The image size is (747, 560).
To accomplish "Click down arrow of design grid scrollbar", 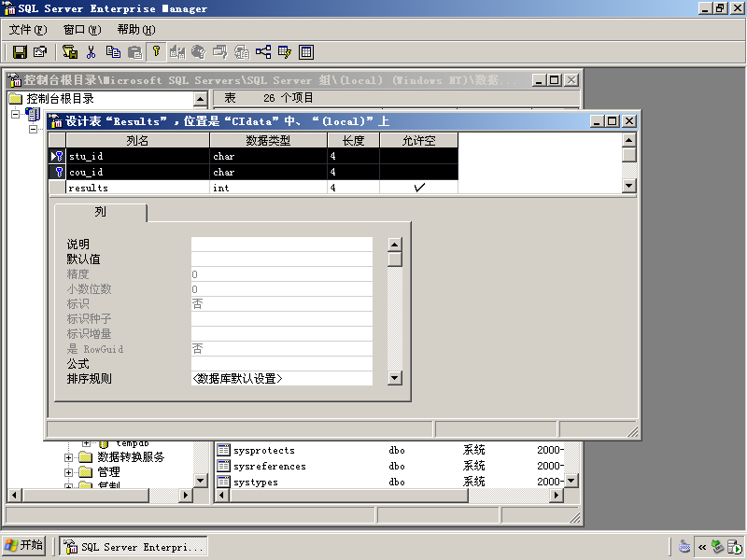I will pos(628,186).
